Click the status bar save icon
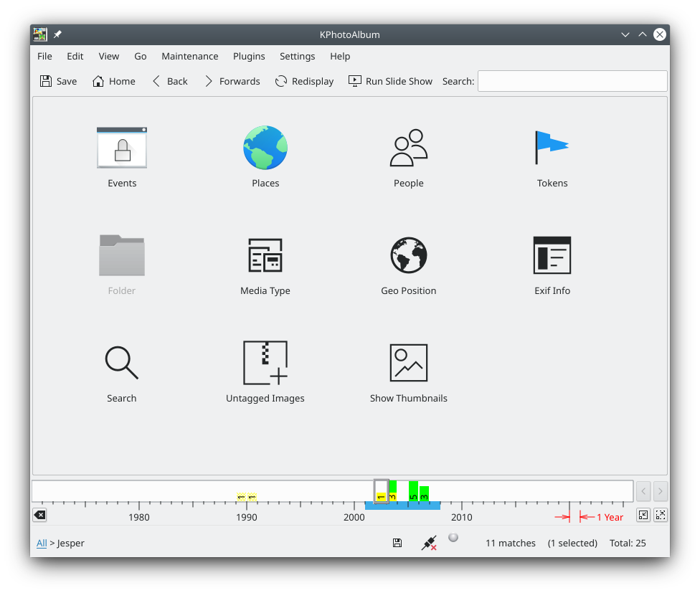Screen dimensions: 700x593 pyautogui.click(x=397, y=543)
